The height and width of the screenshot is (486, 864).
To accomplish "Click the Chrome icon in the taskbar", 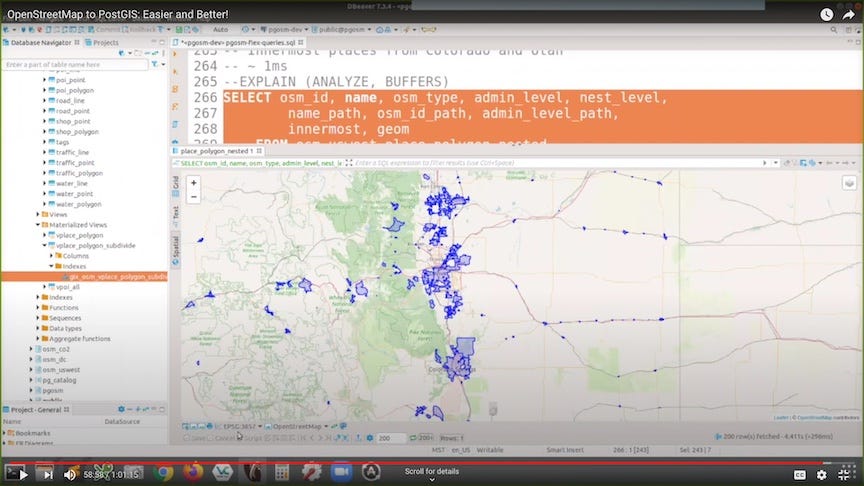I will coord(163,473).
